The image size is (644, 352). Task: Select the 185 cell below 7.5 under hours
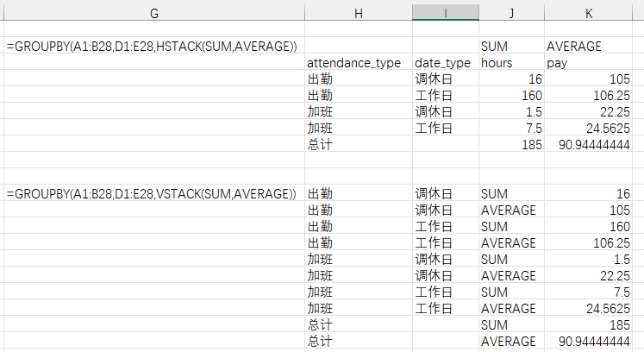(x=511, y=145)
